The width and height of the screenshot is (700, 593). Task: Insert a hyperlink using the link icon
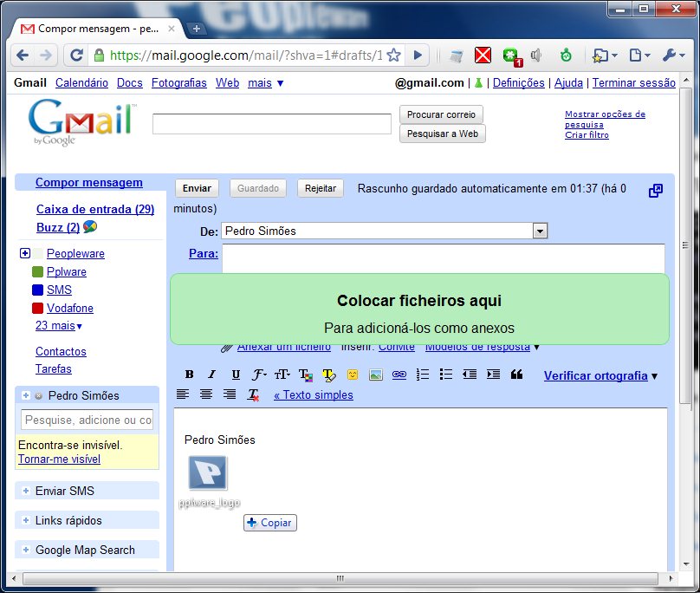point(399,375)
